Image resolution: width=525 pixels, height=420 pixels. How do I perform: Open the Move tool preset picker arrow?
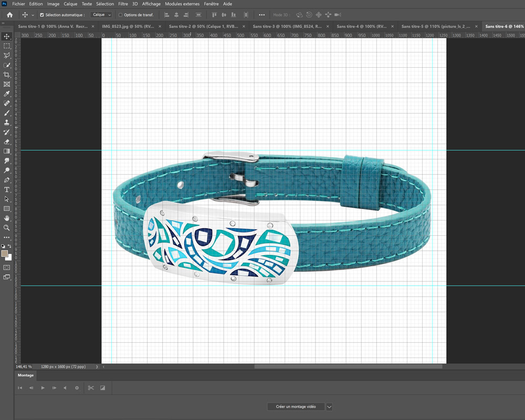33,15
